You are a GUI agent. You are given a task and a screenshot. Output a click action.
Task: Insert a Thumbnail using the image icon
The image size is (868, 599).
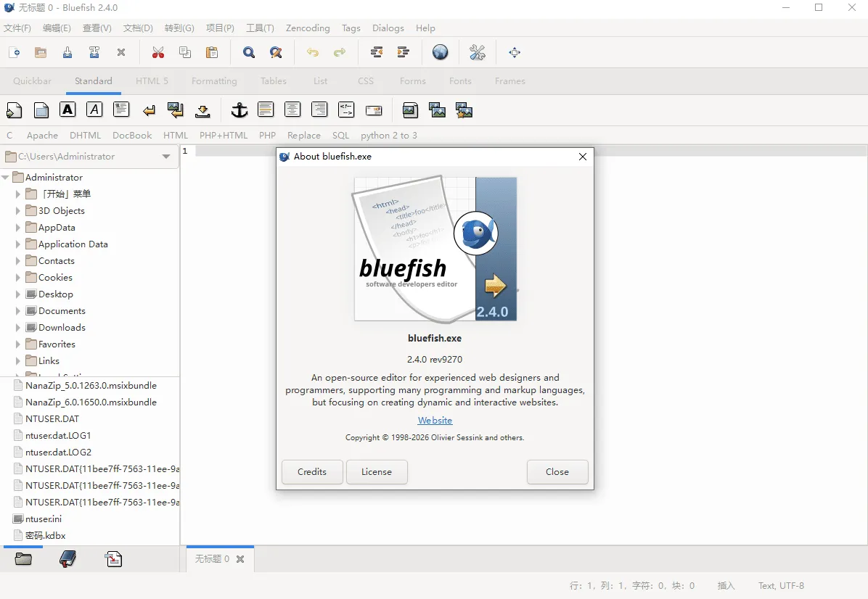(x=437, y=110)
